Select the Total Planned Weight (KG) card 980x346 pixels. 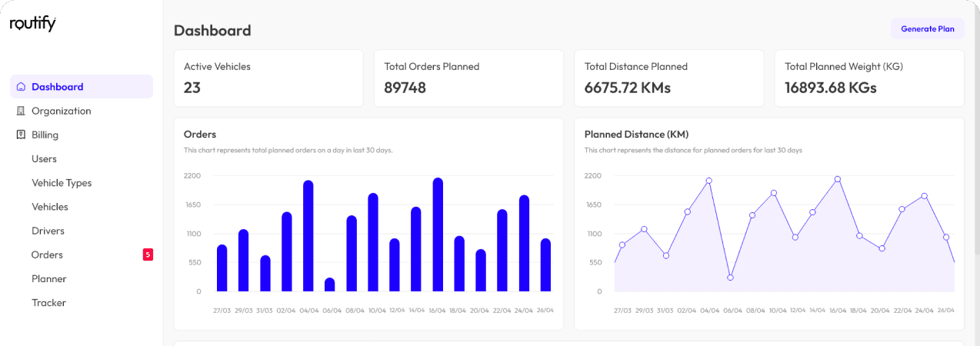tap(869, 78)
